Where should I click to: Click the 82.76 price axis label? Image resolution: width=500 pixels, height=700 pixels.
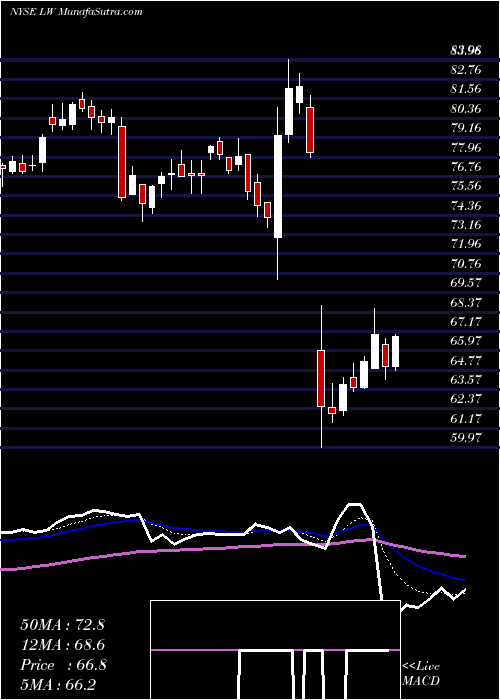[466, 70]
